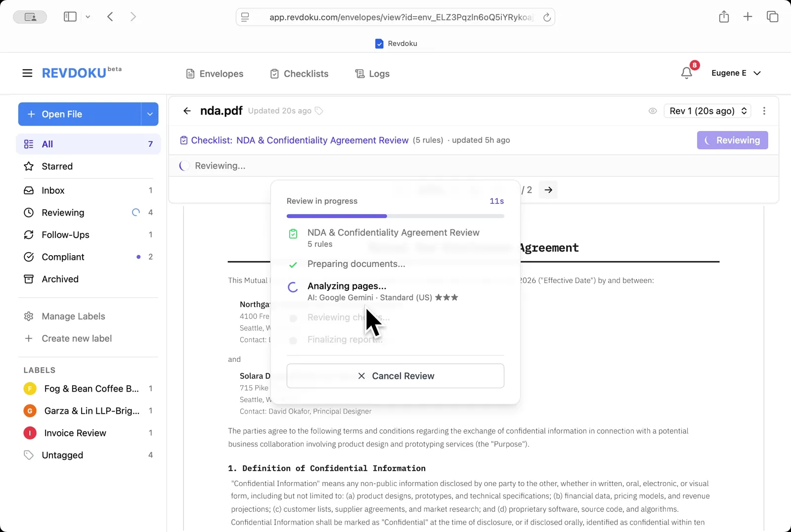Screen dimensions: 791x532
Task: Open Manage Labels settings
Action: [x=73, y=316]
